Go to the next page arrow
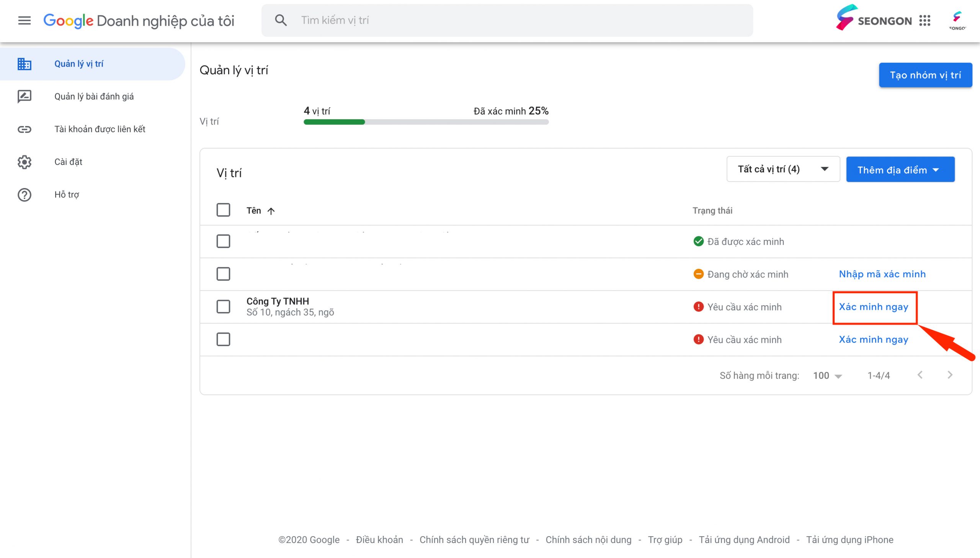The image size is (980, 558). click(x=950, y=375)
